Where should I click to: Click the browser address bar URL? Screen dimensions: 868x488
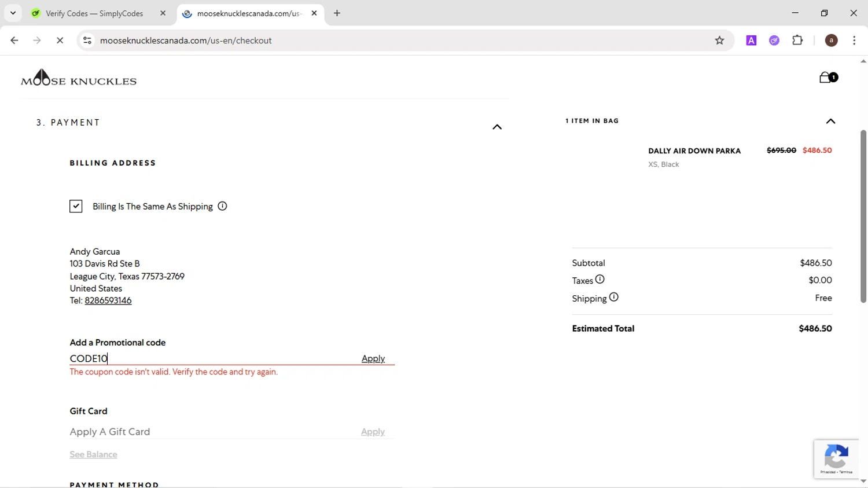pyautogui.click(x=186, y=41)
